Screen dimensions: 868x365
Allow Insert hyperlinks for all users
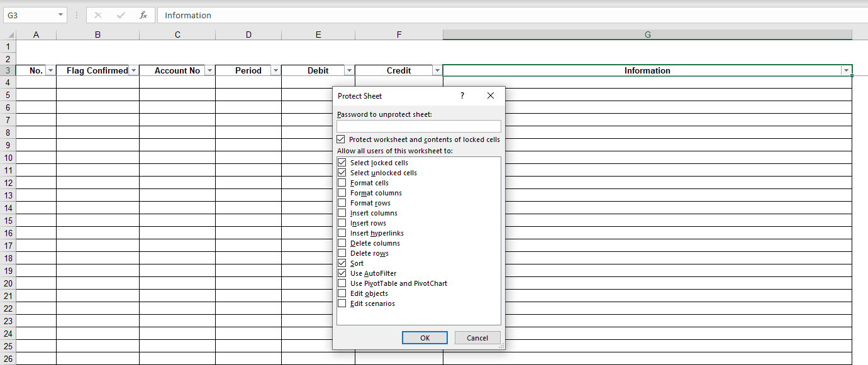coord(342,232)
